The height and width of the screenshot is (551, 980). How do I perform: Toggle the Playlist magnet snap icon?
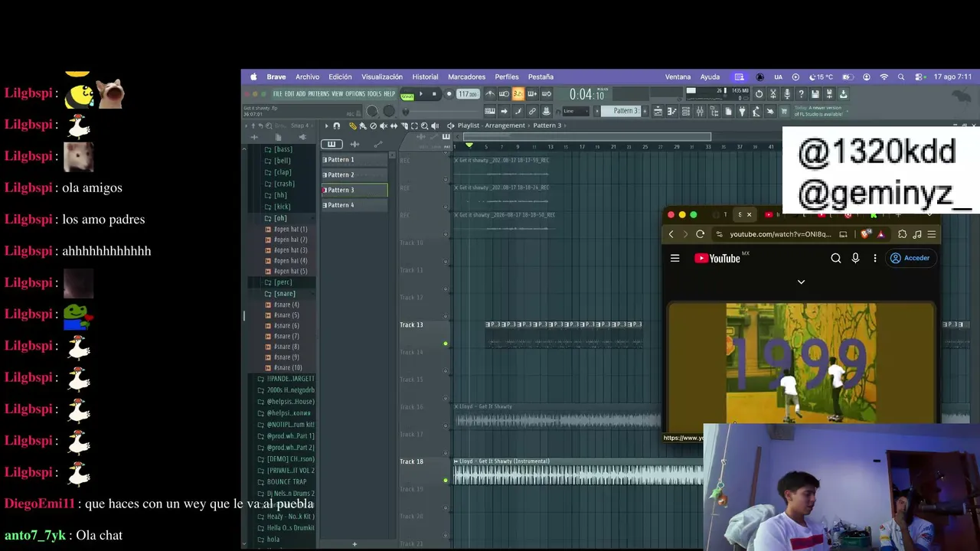pyautogui.click(x=336, y=126)
